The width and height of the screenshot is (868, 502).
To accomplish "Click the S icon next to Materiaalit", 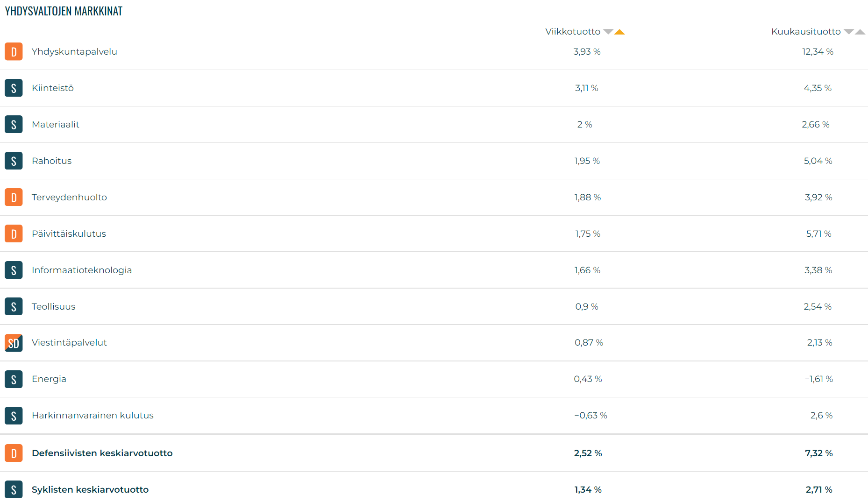I will click(x=14, y=124).
